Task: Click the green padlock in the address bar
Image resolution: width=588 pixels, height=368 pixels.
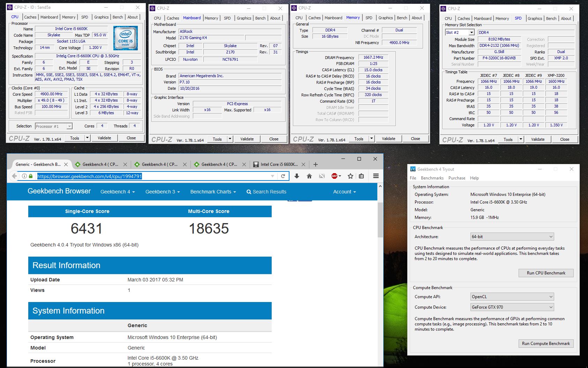Action: click(31, 176)
